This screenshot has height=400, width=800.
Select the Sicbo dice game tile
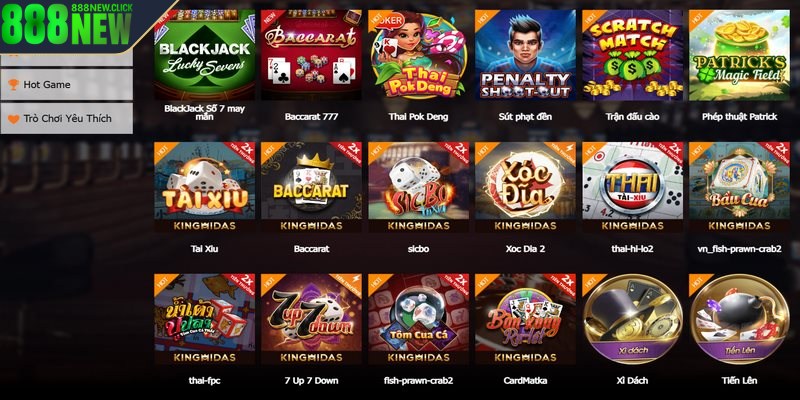pos(418,187)
